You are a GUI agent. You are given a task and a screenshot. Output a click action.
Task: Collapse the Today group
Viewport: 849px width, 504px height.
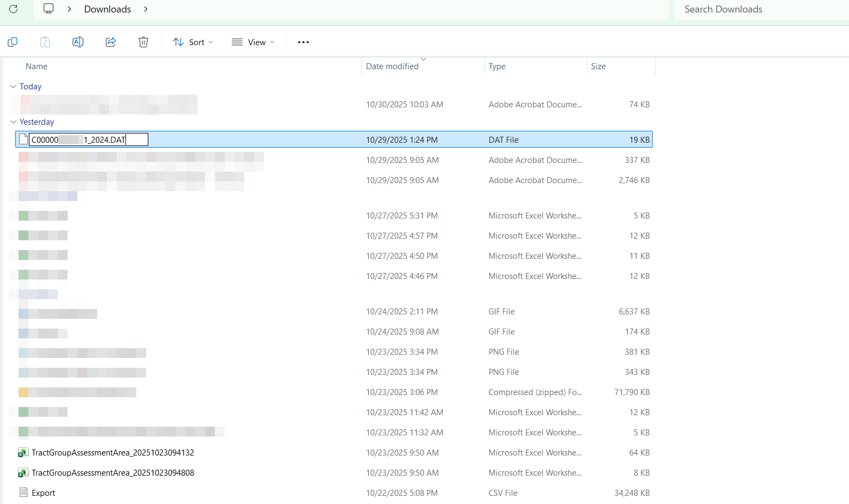(x=14, y=87)
